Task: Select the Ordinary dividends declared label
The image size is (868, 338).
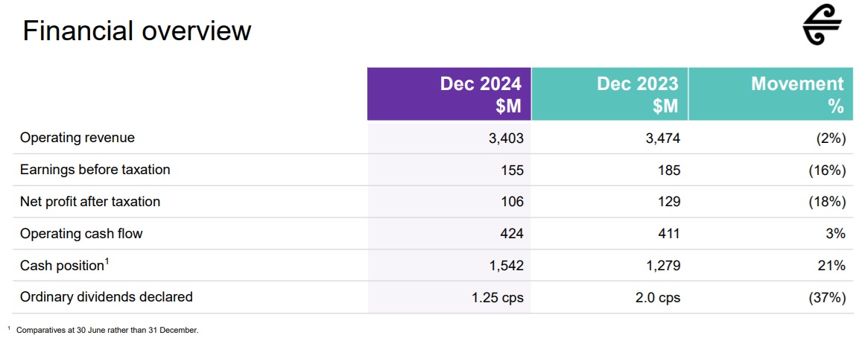Action: [107, 297]
